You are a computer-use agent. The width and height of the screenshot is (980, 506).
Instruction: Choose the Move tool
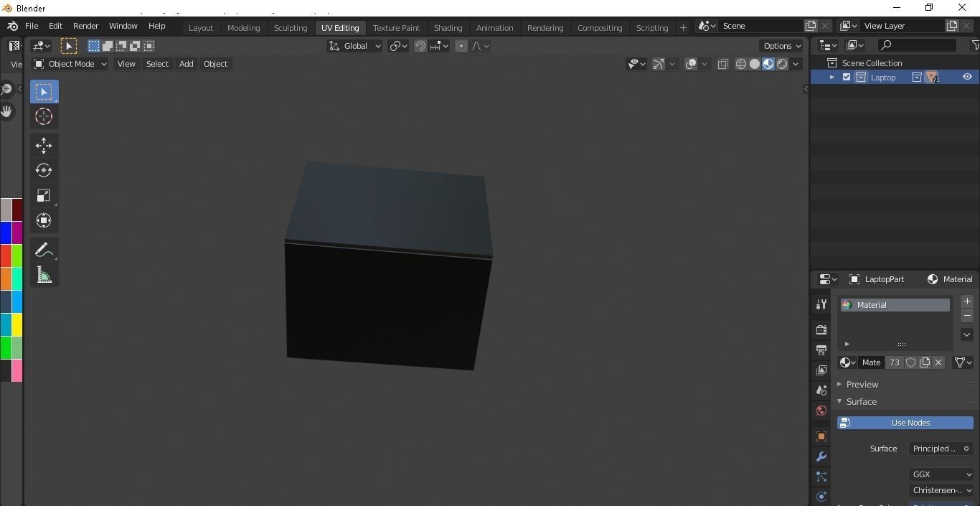pyautogui.click(x=44, y=146)
